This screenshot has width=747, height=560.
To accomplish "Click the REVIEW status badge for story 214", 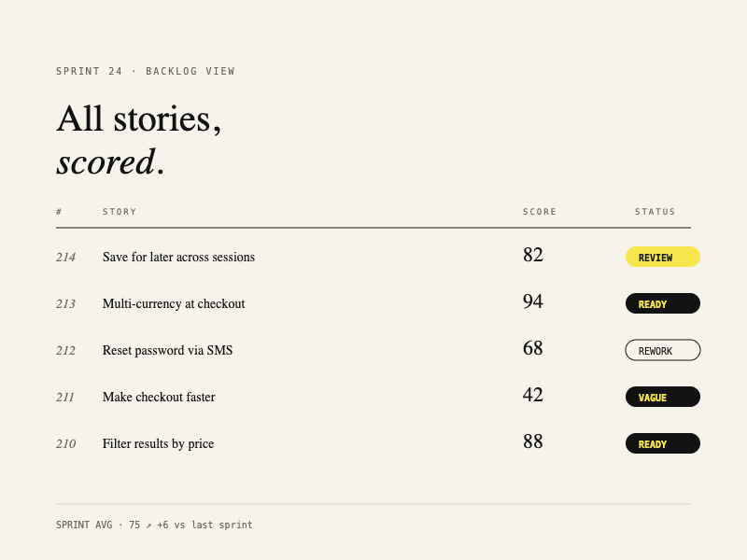I will pos(662,257).
